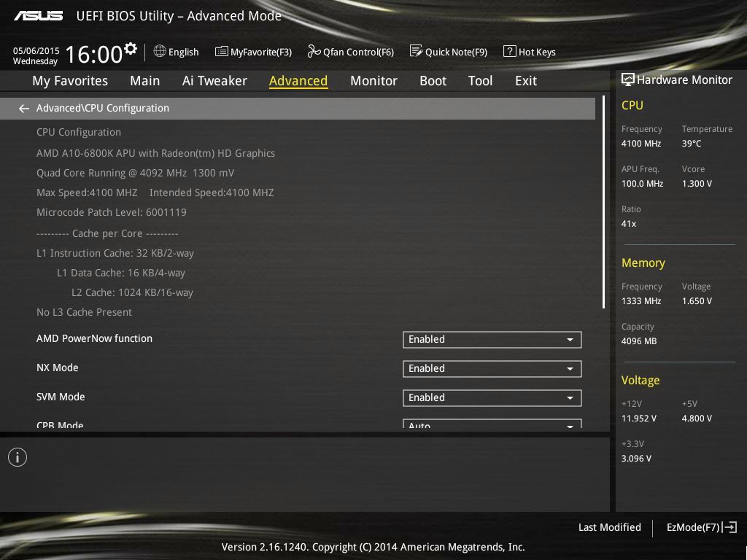
Task: Open the Monitor tab
Action: (x=373, y=81)
